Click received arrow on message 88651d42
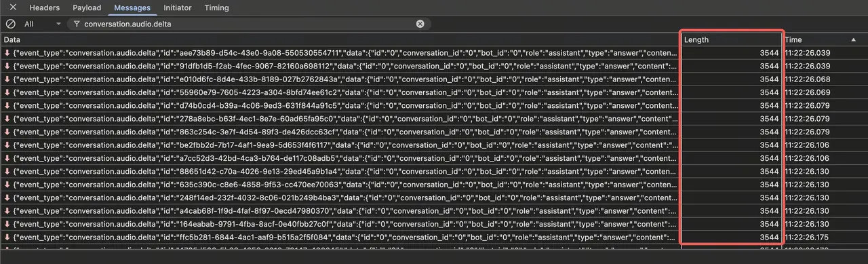This screenshot has height=264, width=868. pos(7,172)
